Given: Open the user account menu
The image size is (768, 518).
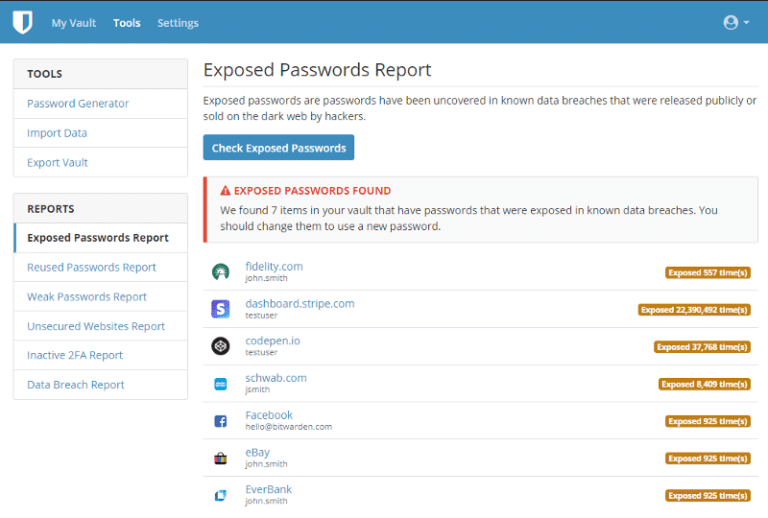Looking at the screenshot, I should click(735, 22).
